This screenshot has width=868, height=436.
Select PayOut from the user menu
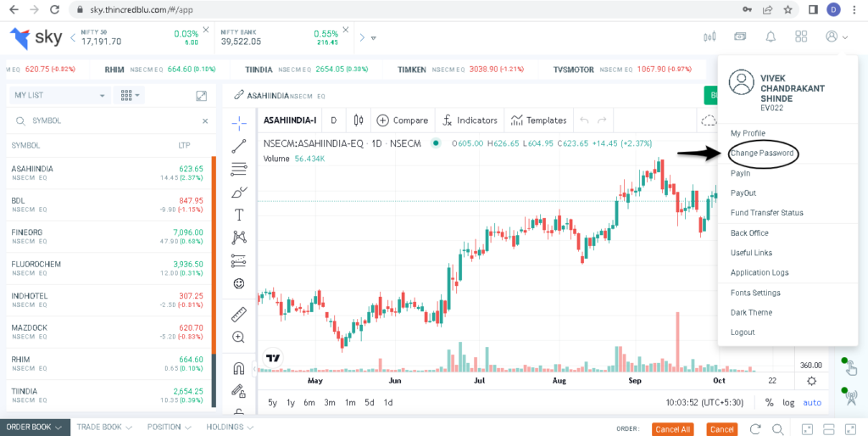pos(743,193)
